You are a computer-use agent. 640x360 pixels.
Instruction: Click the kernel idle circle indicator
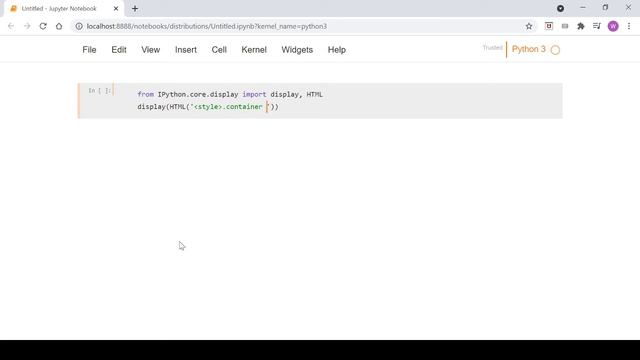[x=555, y=50]
